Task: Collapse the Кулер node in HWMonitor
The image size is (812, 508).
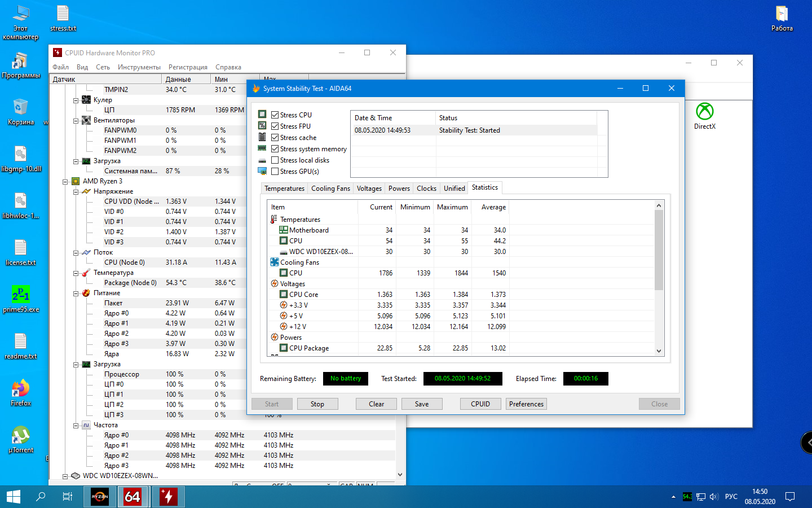Action: click(x=76, y=100)
